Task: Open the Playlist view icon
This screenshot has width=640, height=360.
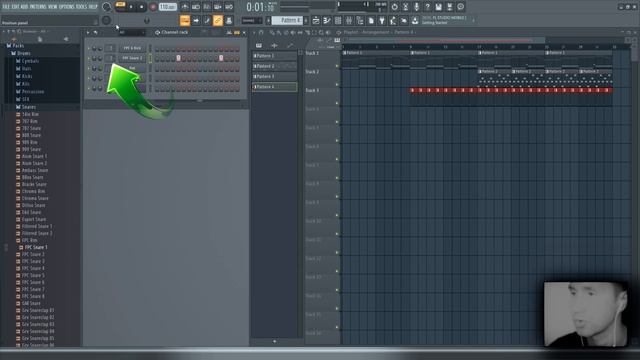Action: [x=316, y=20]
